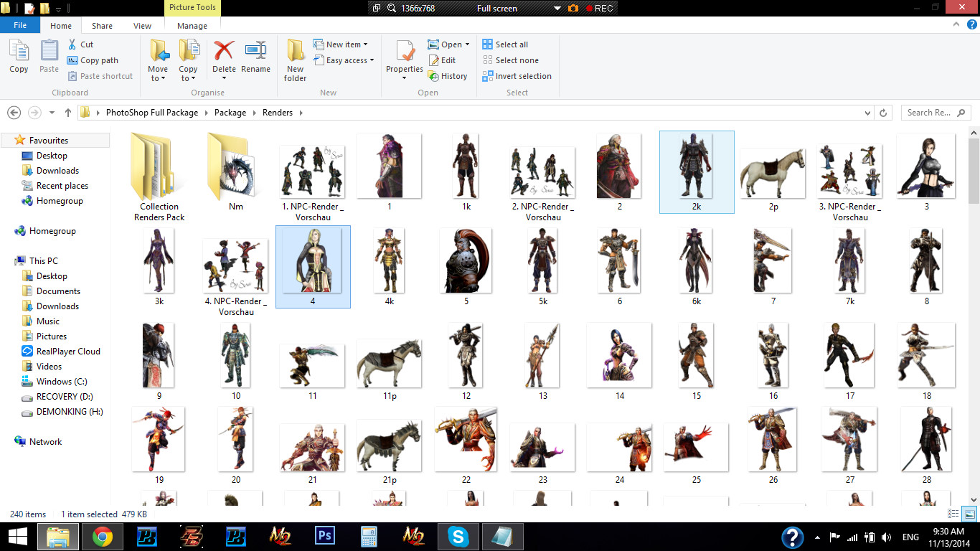Refresh the Renders folder view

pyautogui.click(x=883, y=113)
